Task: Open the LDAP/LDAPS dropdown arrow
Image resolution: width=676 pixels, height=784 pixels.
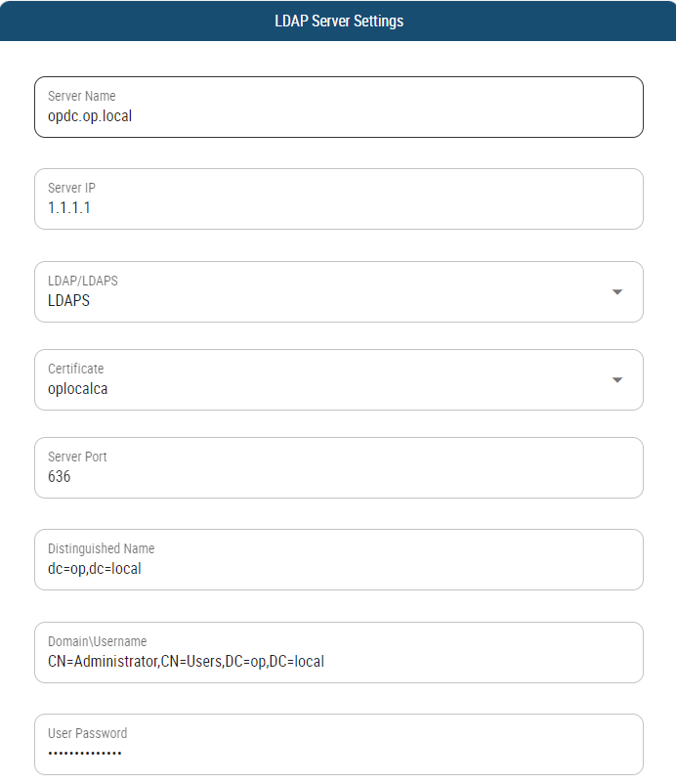Action: 616,292
